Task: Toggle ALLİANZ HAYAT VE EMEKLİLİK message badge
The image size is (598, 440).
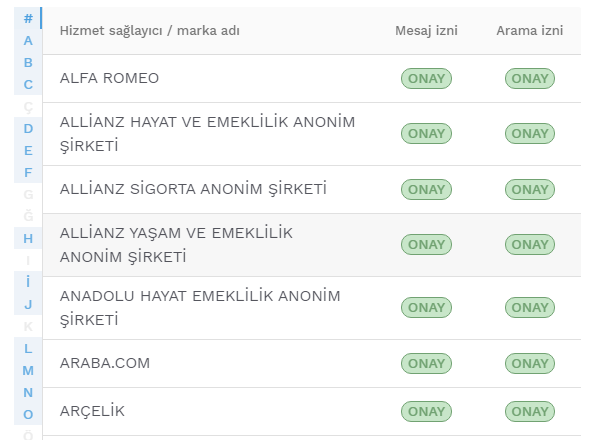Action: click(426, 134)
